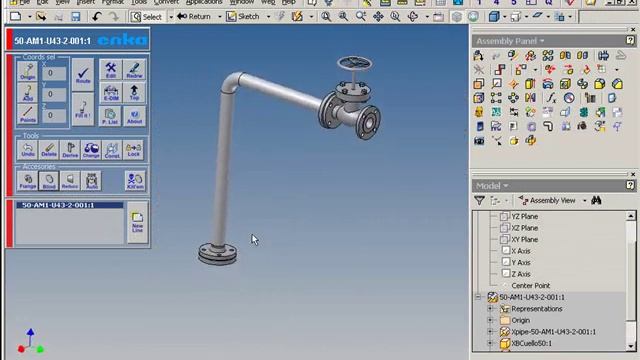Click the browser filter funnel icon
The height and width of the screenshot is (360, 640).
(480, 200)
